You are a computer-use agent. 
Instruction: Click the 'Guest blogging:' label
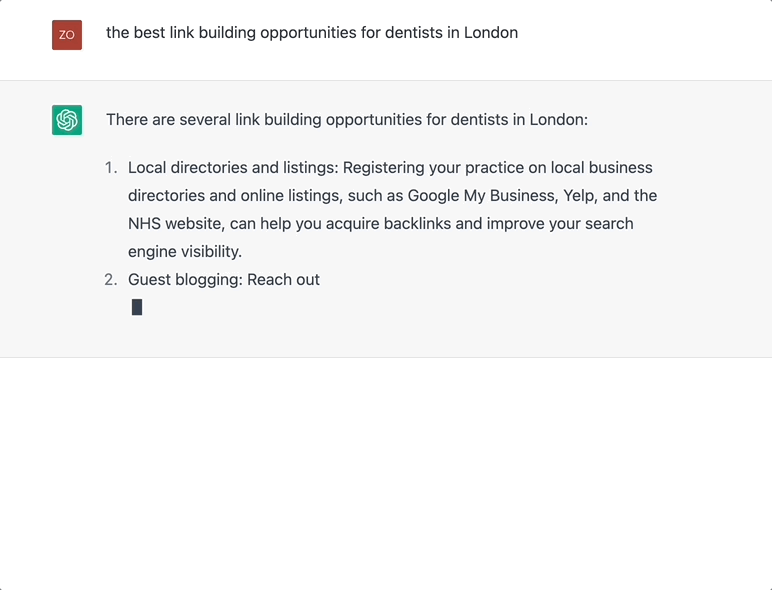pos(186,280)
